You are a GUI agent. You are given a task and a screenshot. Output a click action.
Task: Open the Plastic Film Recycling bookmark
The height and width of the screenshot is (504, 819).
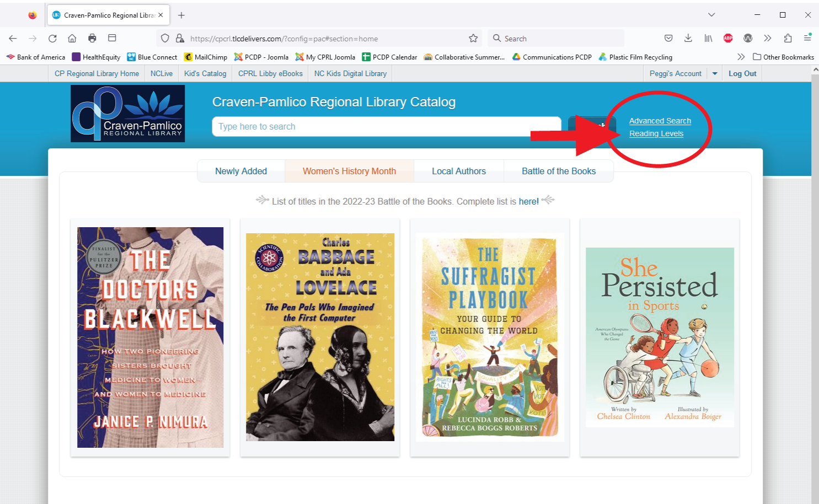tap(635, 57)
